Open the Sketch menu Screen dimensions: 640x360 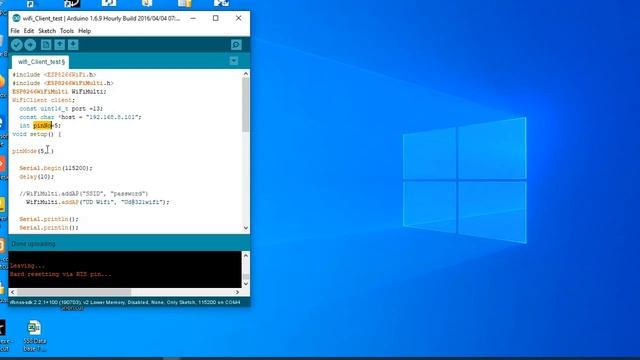(47, 31)
